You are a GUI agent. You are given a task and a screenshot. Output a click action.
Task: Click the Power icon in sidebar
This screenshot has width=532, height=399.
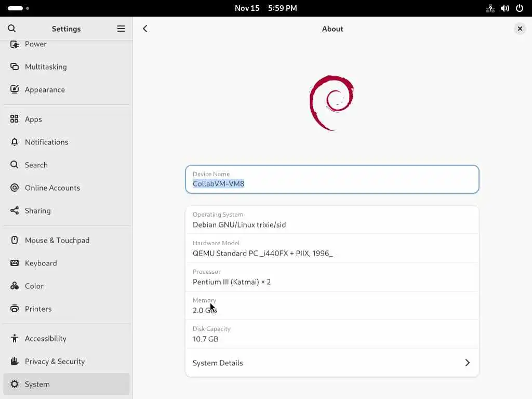(14, 44)
